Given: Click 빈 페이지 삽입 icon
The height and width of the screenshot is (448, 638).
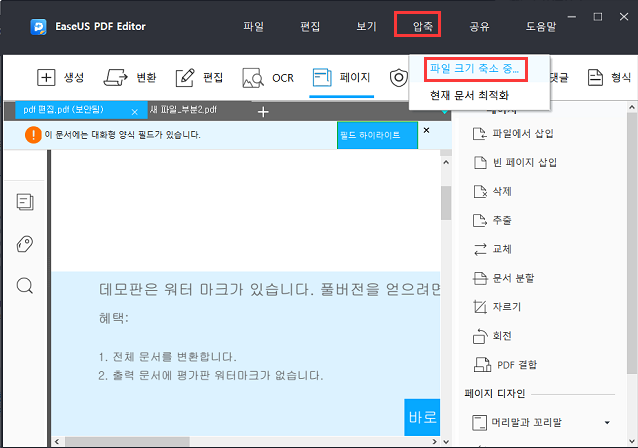Looking at the screenshot, I should [x=480, y=162].
